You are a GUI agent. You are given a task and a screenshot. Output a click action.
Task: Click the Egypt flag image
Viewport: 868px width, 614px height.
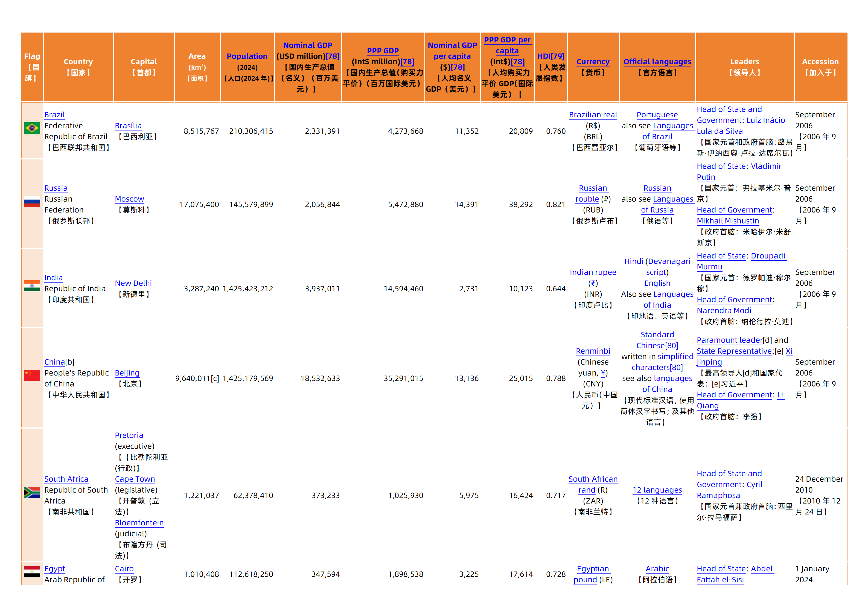click(32, 571)
